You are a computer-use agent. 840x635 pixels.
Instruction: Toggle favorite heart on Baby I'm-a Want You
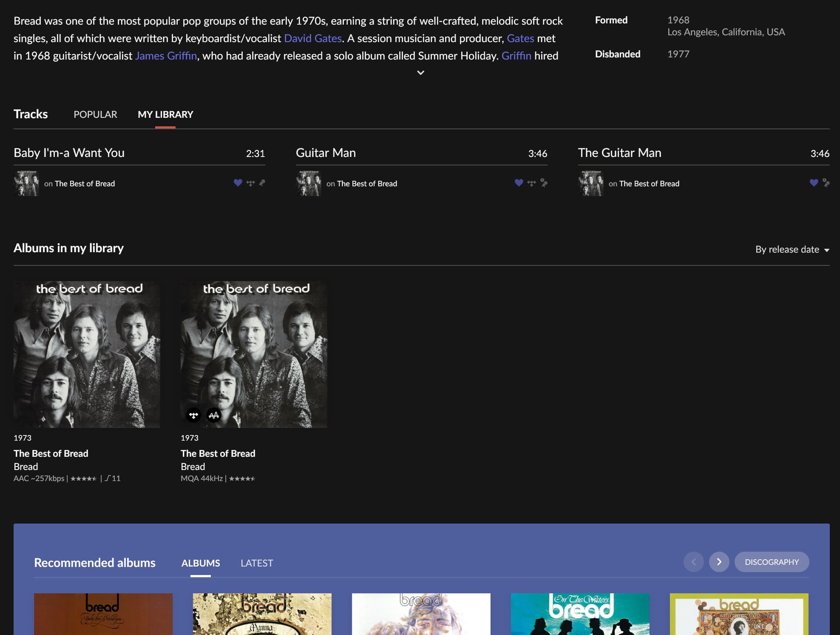point(238,183)
